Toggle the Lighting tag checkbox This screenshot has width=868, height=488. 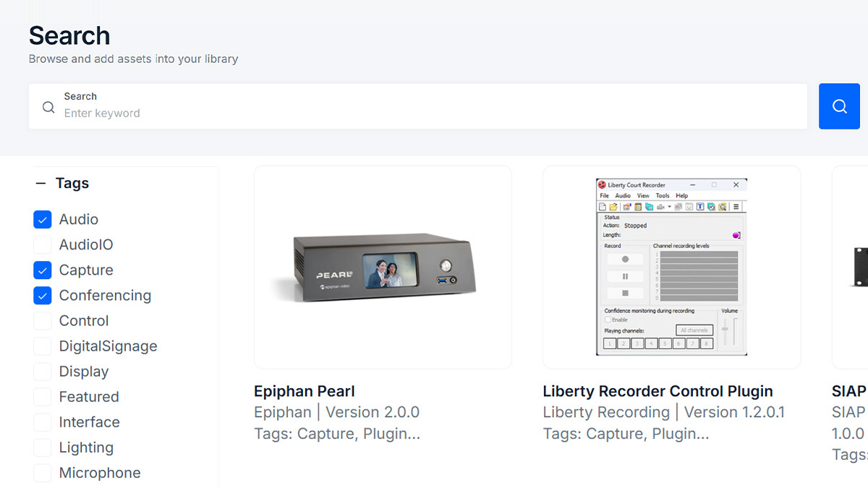pyautogui.click(x=43, y=448)
